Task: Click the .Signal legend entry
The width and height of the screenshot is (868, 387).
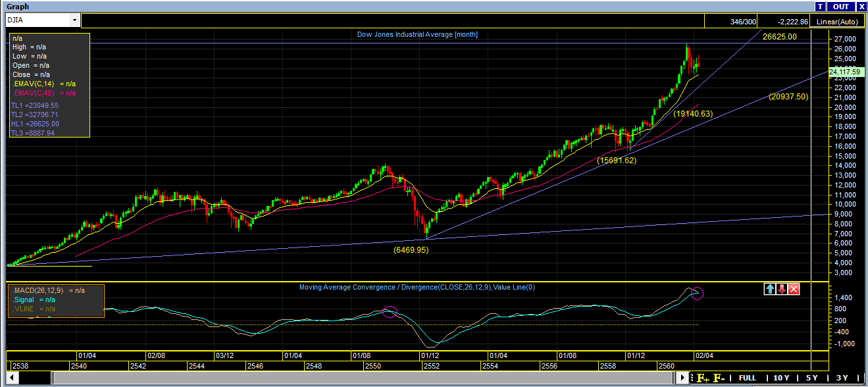Action: coord(35,299)
